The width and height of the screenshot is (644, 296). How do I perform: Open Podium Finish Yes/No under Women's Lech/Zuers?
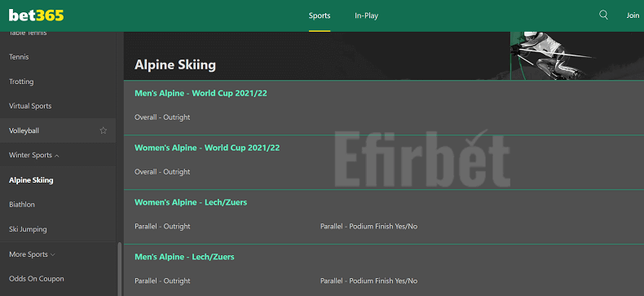tap(368, 227)
